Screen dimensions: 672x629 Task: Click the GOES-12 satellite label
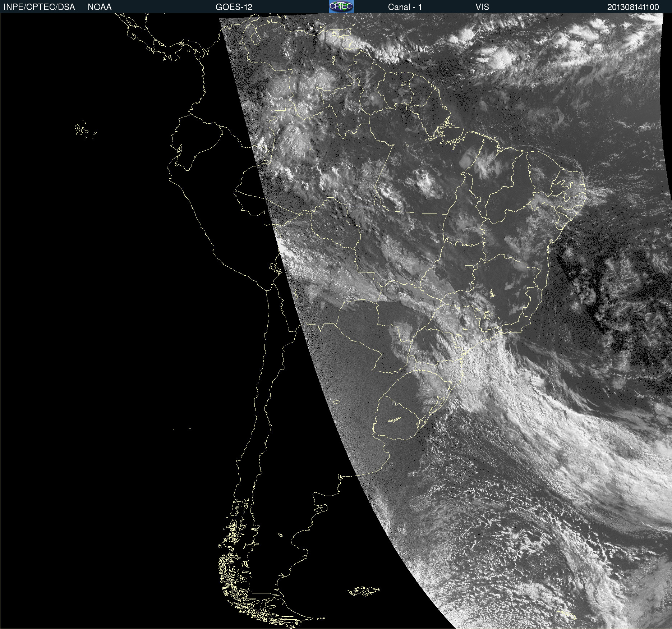(234, 7)
